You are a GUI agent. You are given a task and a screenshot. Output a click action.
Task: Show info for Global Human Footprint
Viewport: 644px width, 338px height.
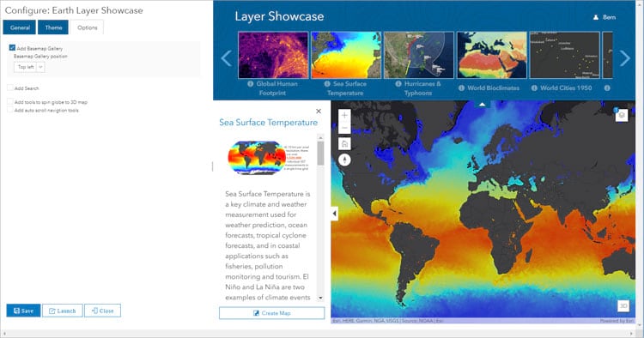coord(250,84)
